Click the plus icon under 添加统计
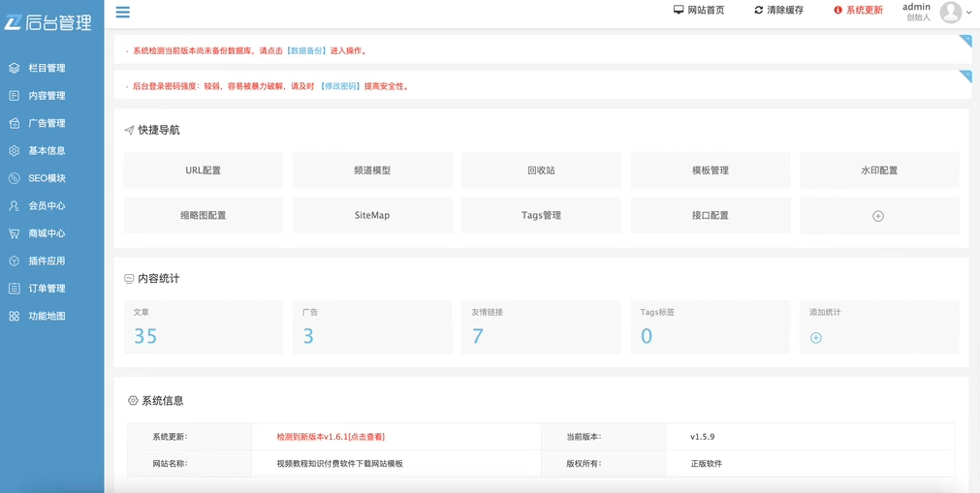980x493 pixels. (816, 338)
